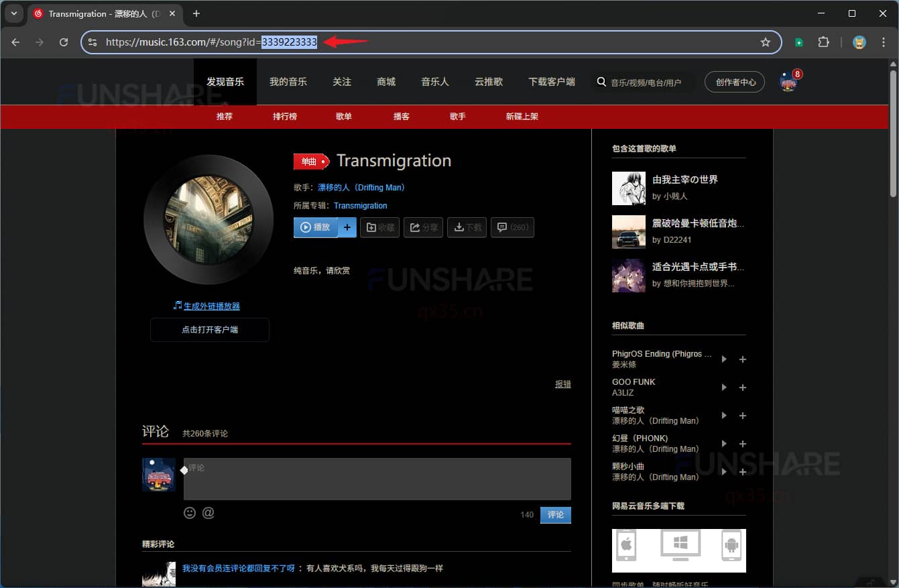Play PhigrOS Ending from similar songs
Screen dimensions: 899x588
click(723, 359)
